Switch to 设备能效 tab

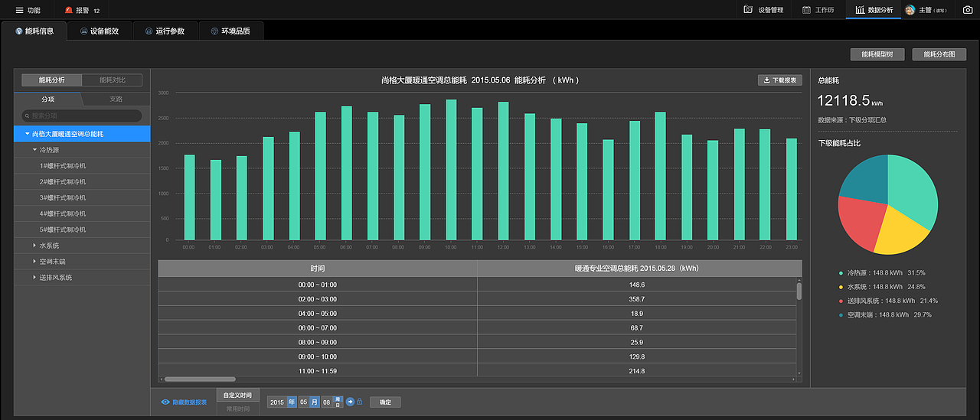coord(100,31)
